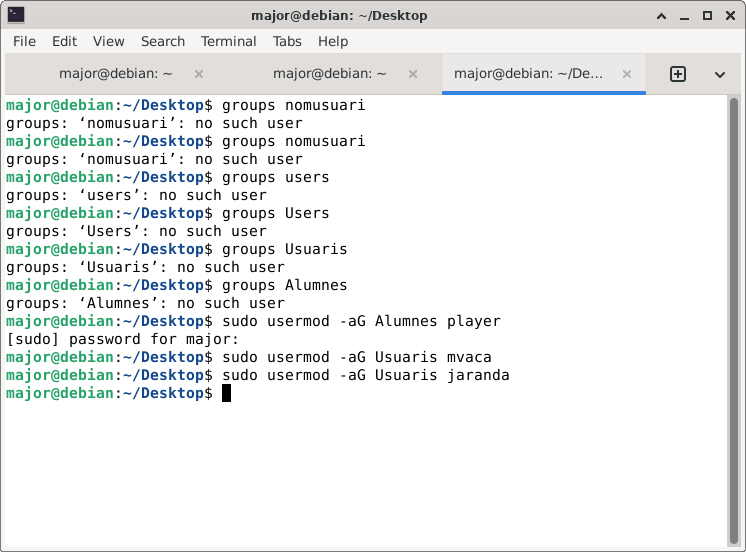Maximize the terminal window
This screenshot has width=746, height=552.
coord(707,15)
